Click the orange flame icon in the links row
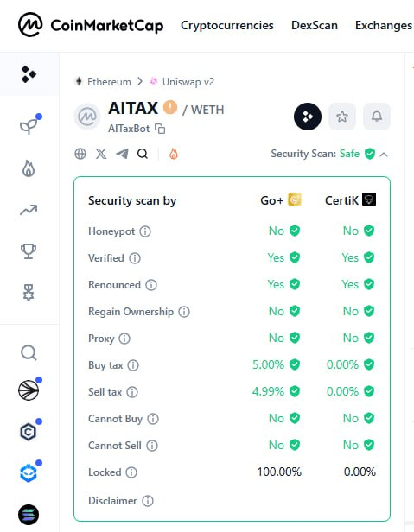This screenshot has height=532, width=414. click(174, 154)
